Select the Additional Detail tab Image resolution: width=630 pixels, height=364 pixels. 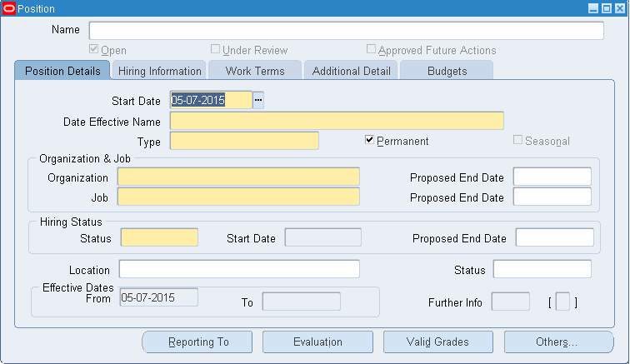tap(351, 71)
